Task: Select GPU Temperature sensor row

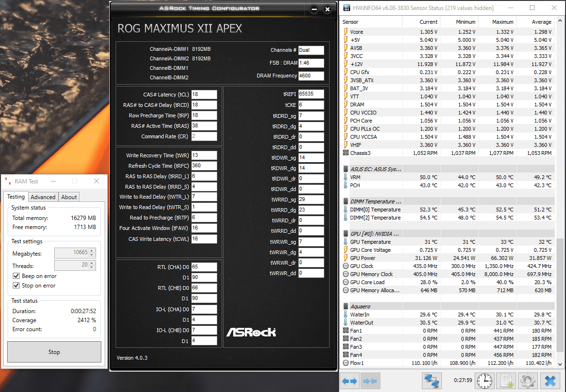Action: (x=448, y=242)
